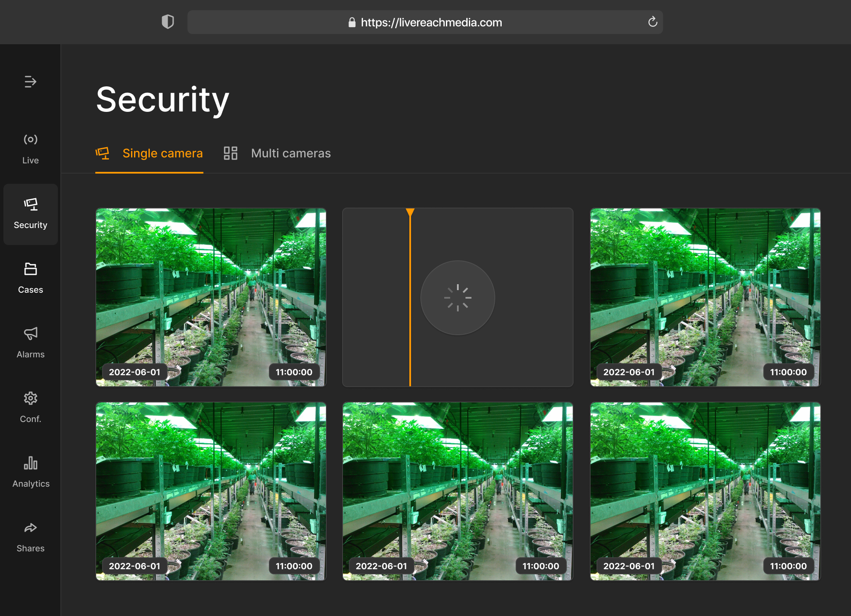Screen dimensions: 851x616
Task: Click the 2022-06-01 date badge on bottom-left thumbnail
Action: (134, 566)
